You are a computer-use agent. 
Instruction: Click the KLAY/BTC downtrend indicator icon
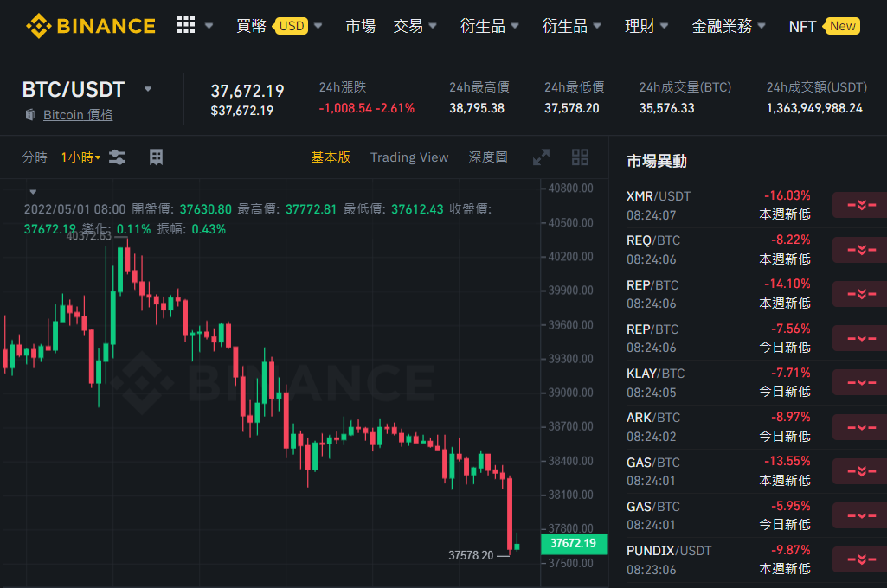(x=860, y=383)
